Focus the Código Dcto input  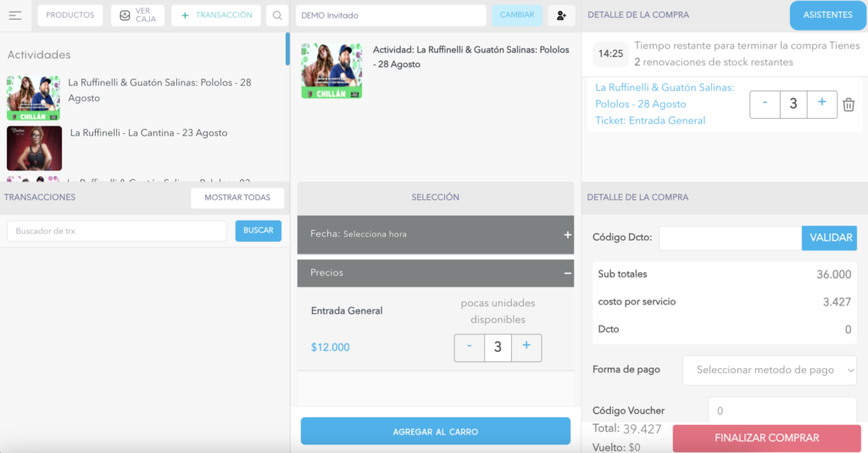pyautogui.click(x=730, y=238)
